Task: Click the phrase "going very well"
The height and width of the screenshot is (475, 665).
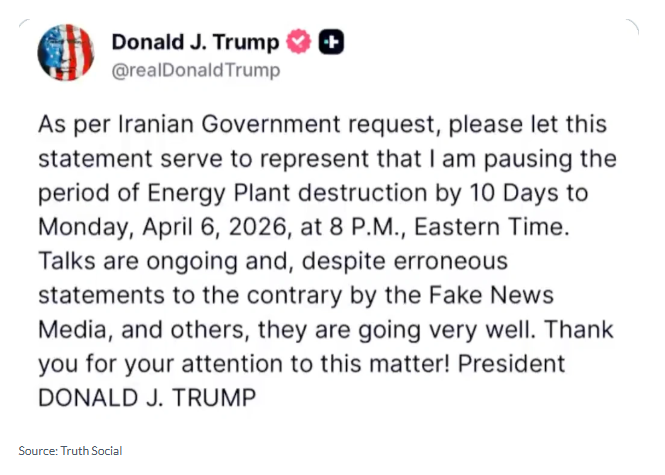Action: [x=444, y=330]
